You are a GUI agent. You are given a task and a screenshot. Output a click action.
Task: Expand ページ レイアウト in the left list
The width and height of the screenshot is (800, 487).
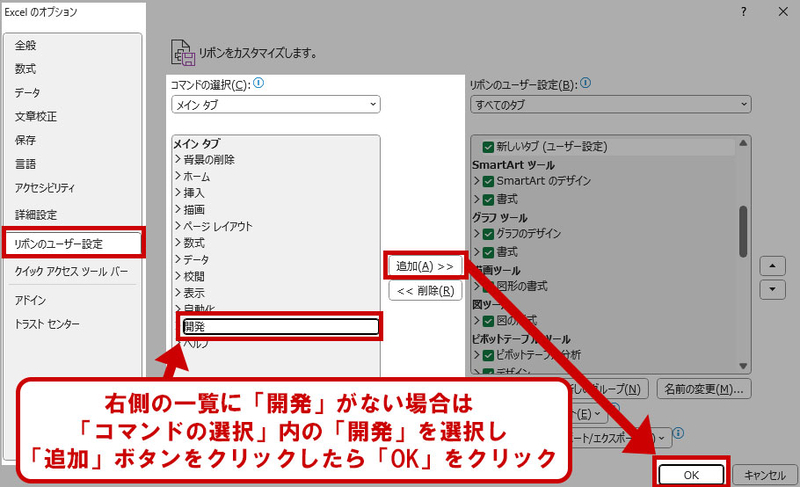point(178,226)
